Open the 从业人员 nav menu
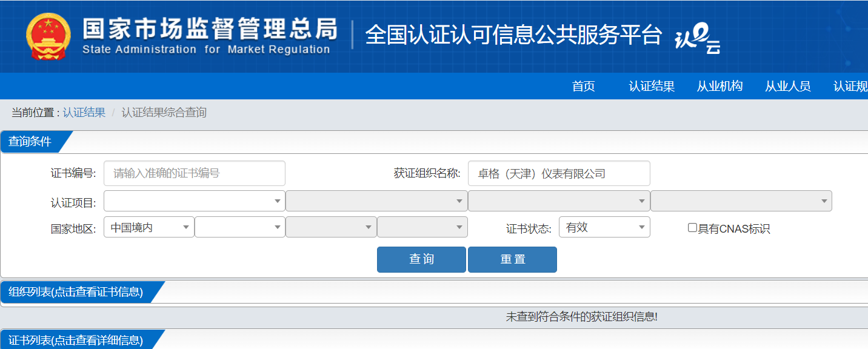Viewport: 868px width, 349px height. (x=787, y=86)
